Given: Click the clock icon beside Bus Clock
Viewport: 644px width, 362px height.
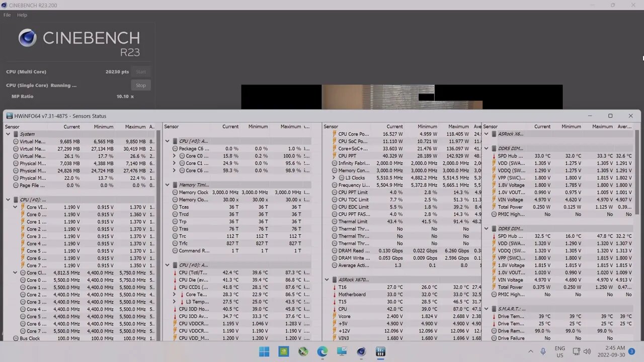Looking at the screenshot, I should tap(16, 338).
